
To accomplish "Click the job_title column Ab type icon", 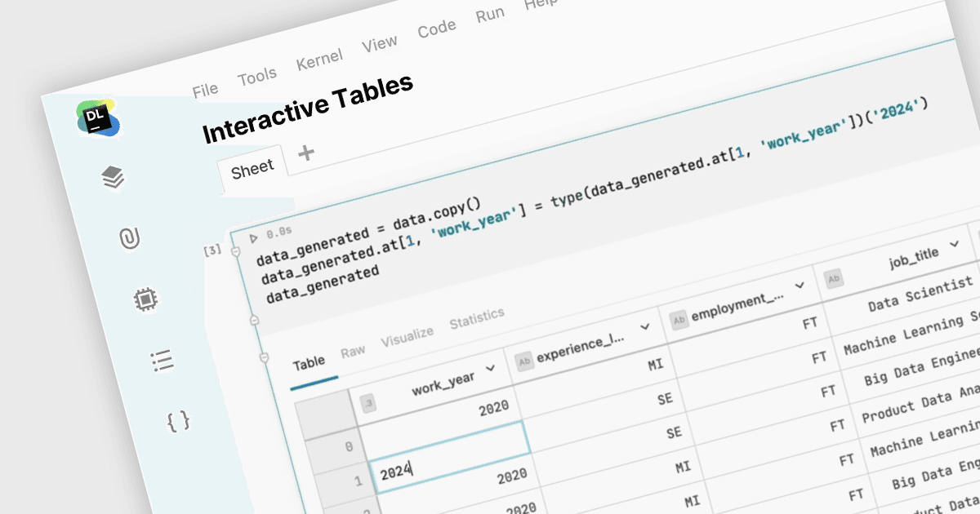I will (x=834, y=280).
